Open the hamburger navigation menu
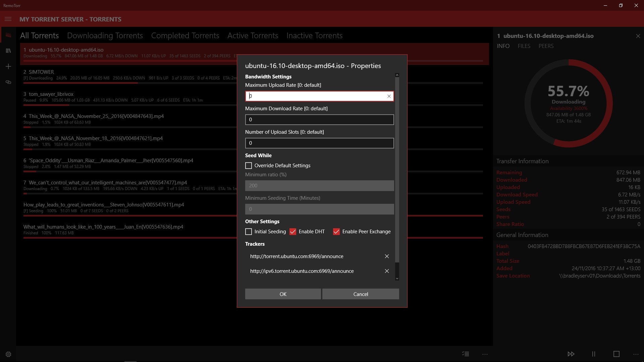 coord(8,19)
